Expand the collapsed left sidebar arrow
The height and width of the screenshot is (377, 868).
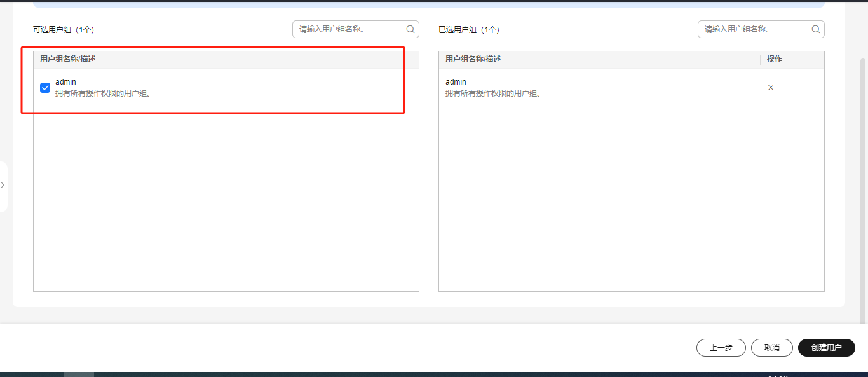point(3,186)
